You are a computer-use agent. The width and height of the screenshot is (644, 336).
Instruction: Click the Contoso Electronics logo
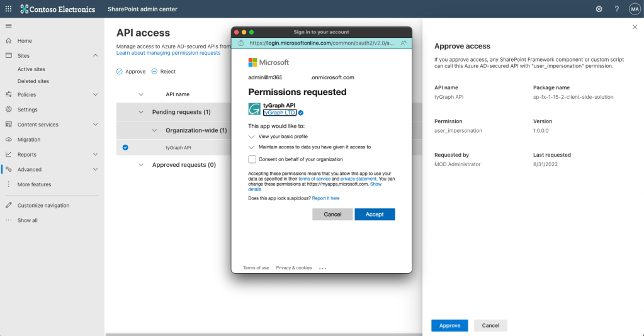(58, 9)
